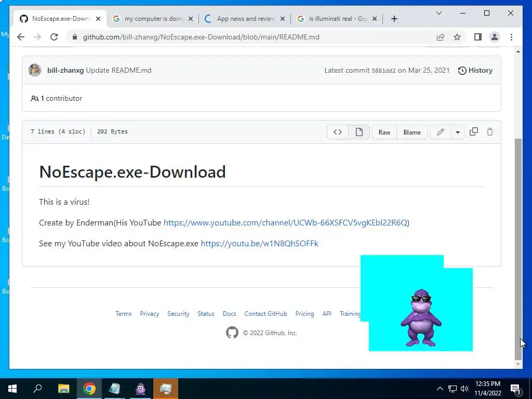Screen dimensions: 532x399
Task: Open the Privacy footer link
Action: tap(150, 313)
